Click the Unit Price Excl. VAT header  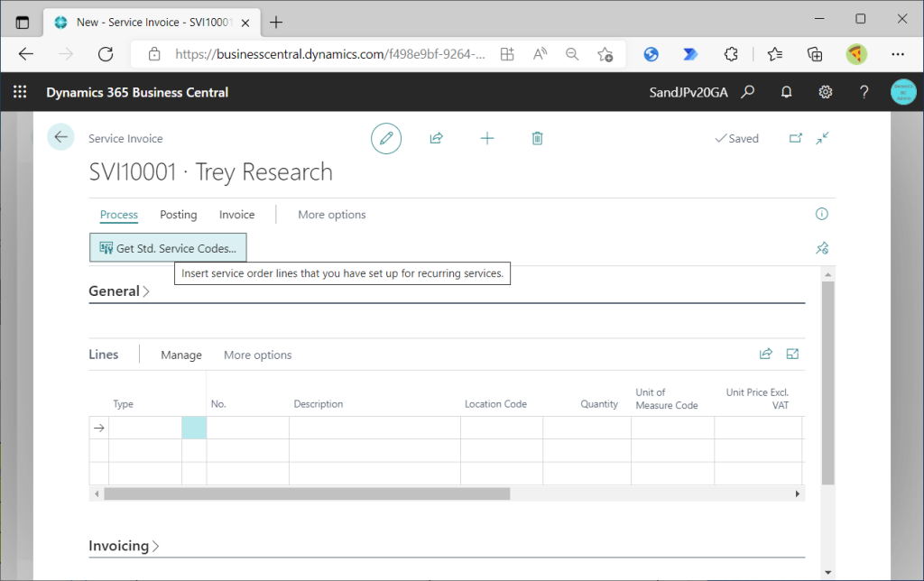[757, 399]
